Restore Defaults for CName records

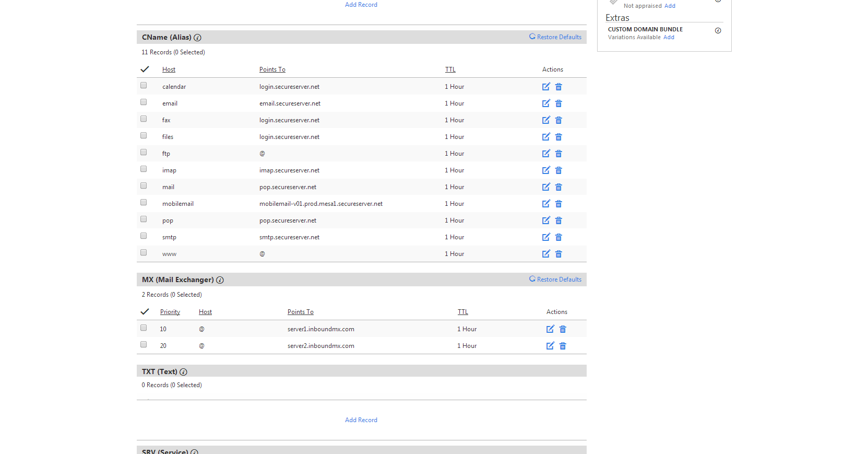pyautogui.click(x=555, y=37)
